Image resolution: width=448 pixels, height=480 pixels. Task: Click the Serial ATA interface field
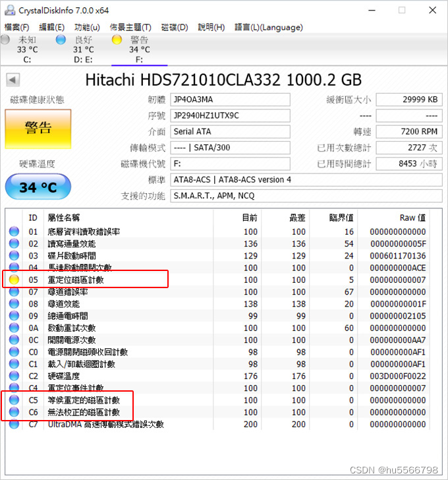[x=230, y=132]
